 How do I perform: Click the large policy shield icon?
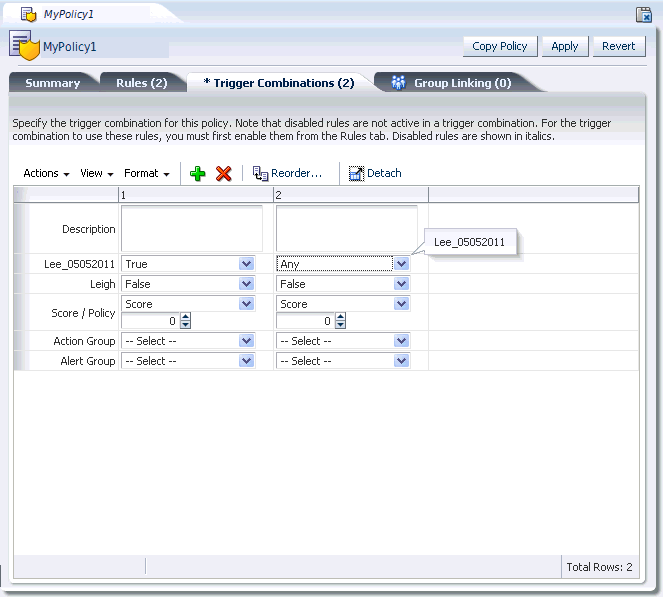point(25,45)
